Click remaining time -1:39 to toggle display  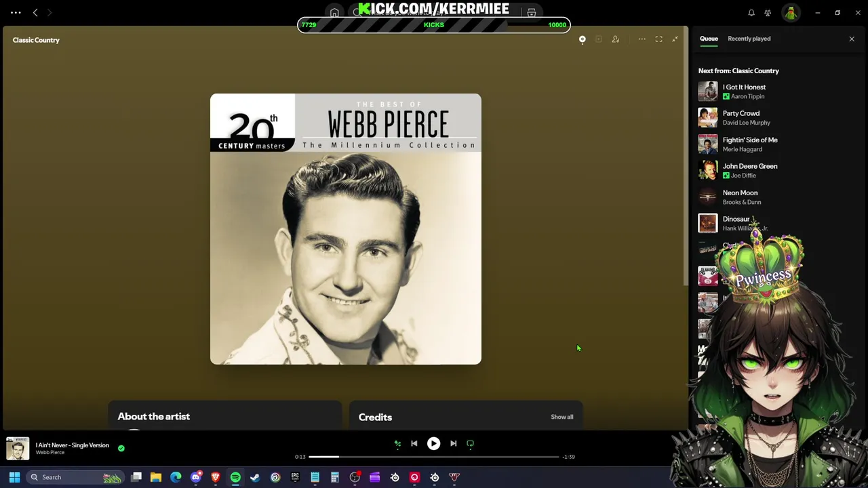568,457
